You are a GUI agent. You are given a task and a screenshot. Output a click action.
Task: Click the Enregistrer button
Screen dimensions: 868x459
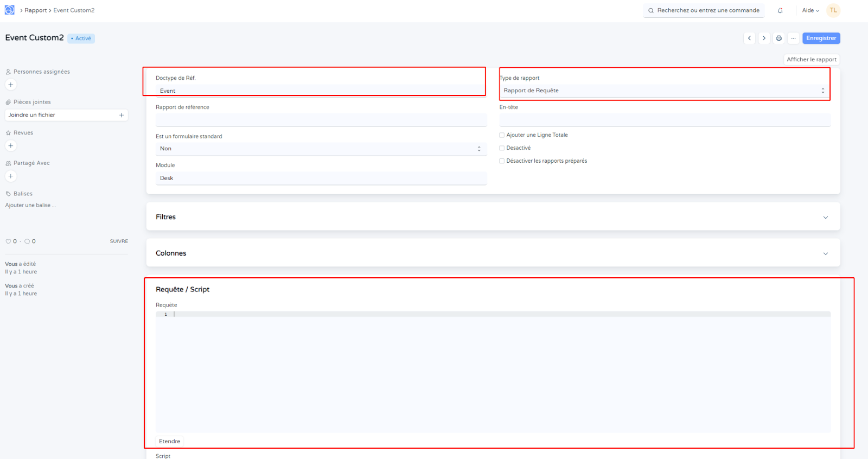[821, 38]
